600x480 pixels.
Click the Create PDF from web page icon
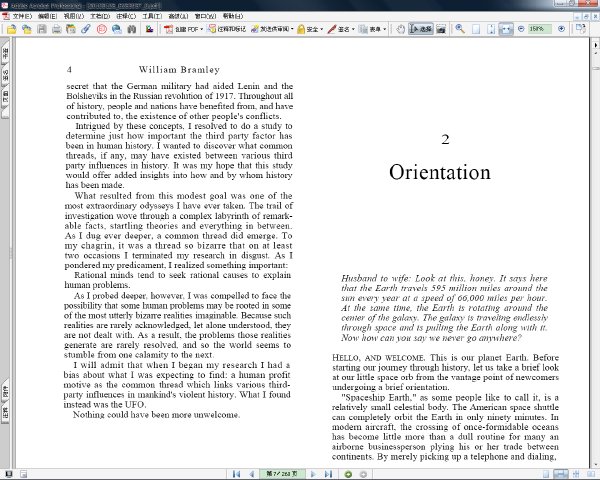(x=26, y=29)
